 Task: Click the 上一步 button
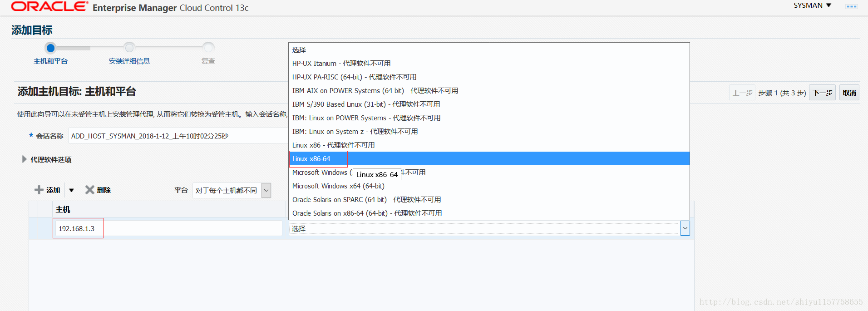[x=742, y=93]
